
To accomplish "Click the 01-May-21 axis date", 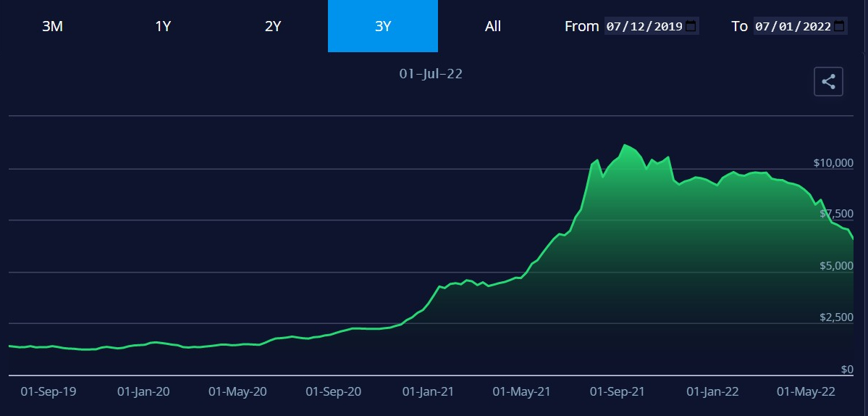I will click(x=522, y=391).
